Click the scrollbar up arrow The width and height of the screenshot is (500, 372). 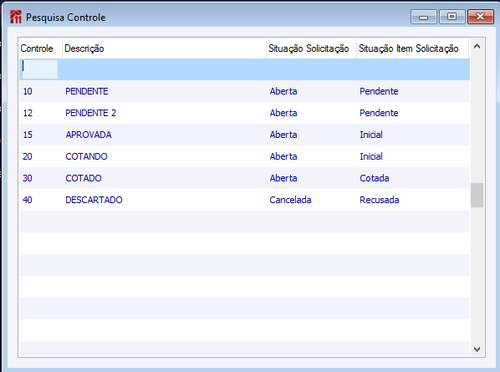(477, 47)
